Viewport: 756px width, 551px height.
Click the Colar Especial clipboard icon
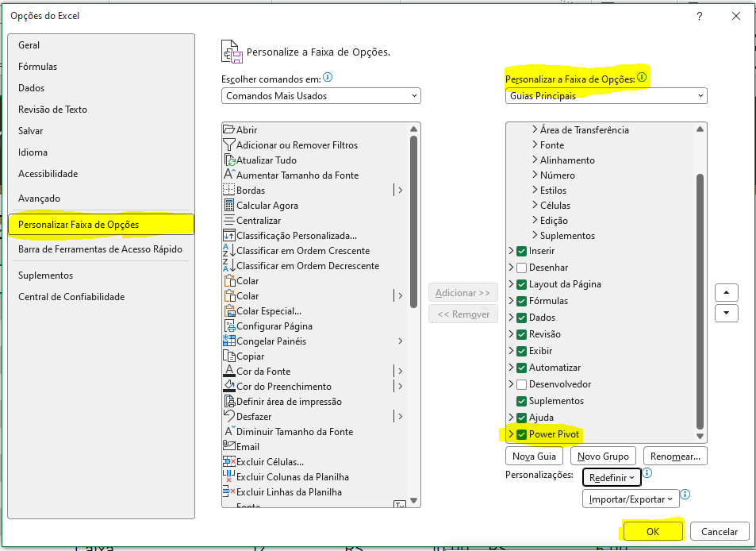(229, 310)
